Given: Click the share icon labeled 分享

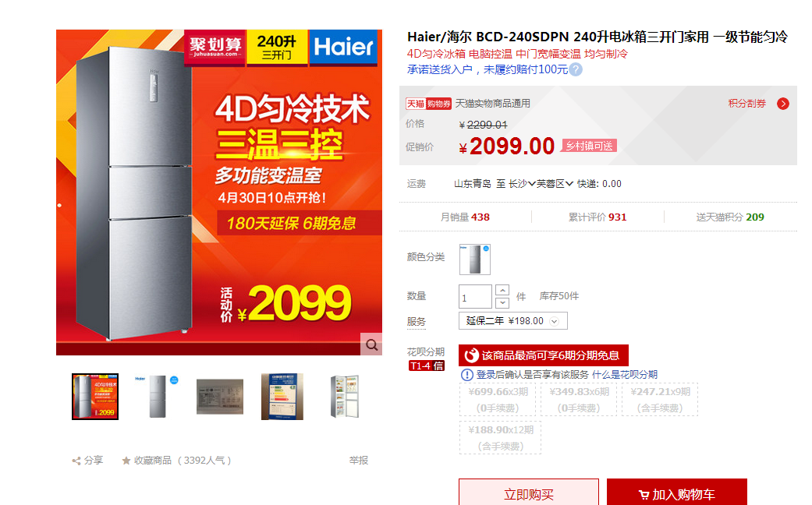Looking at the screenshot, I should pos(76,461).
